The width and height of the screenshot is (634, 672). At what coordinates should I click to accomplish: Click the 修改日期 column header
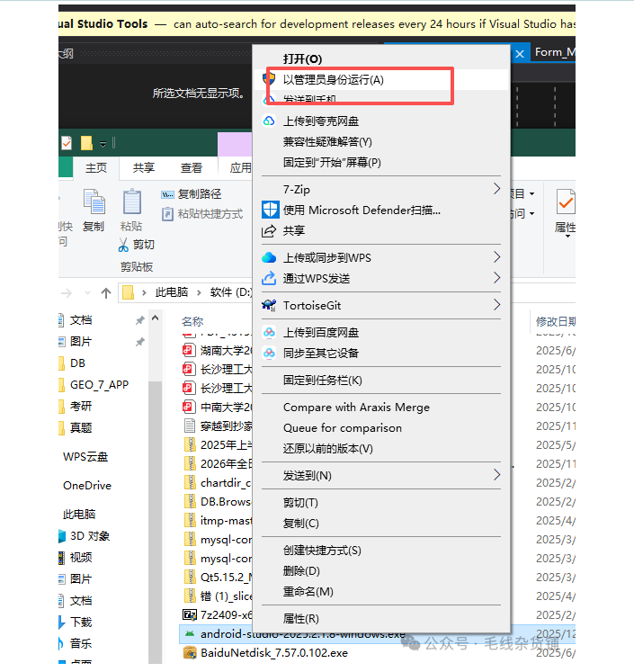[x=556, y=321]
